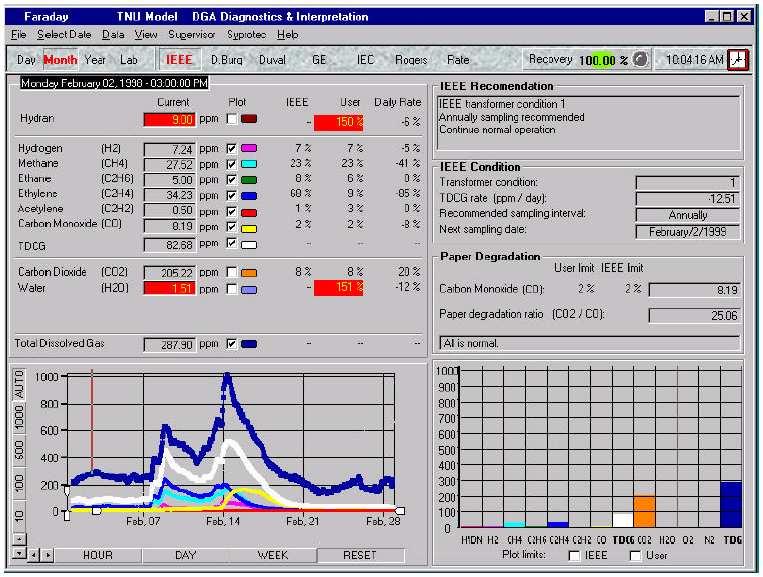
Task: Click the green Ethane color swatch
Action: (249, 180)
